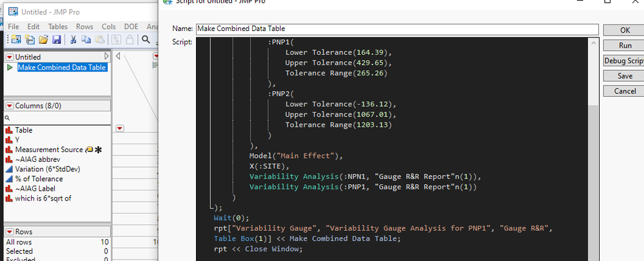Click the Selected rows count entry

click(57, 251)
